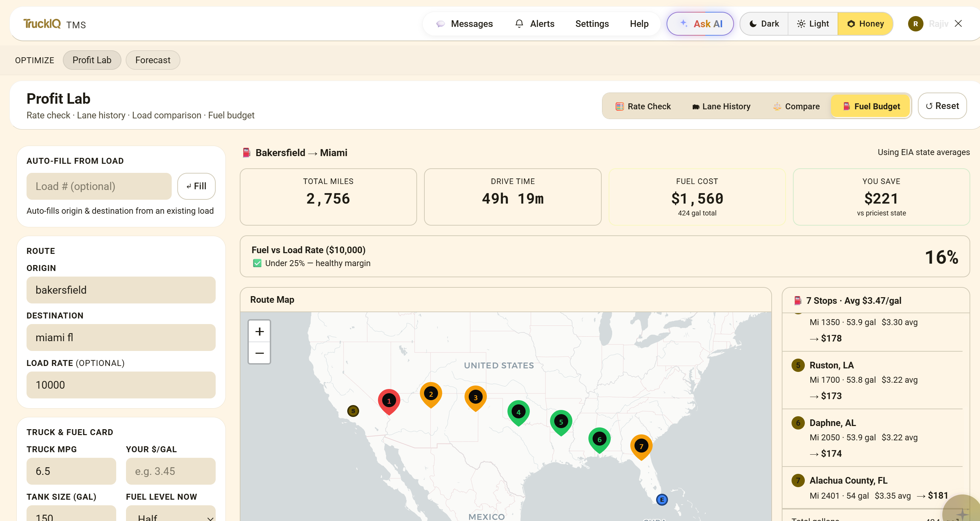Click the Route Map heading
The height and width of the screenshot is (521, 980).
pyautogui.click(x=272, y=300)
